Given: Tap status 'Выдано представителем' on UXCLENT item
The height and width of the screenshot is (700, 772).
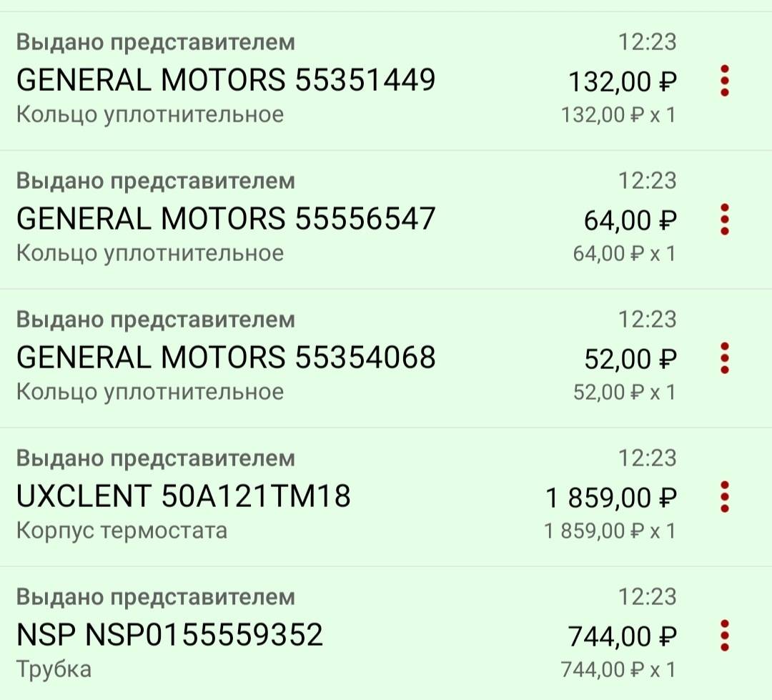Looking at the screenshot, I should tap(155, 458).
